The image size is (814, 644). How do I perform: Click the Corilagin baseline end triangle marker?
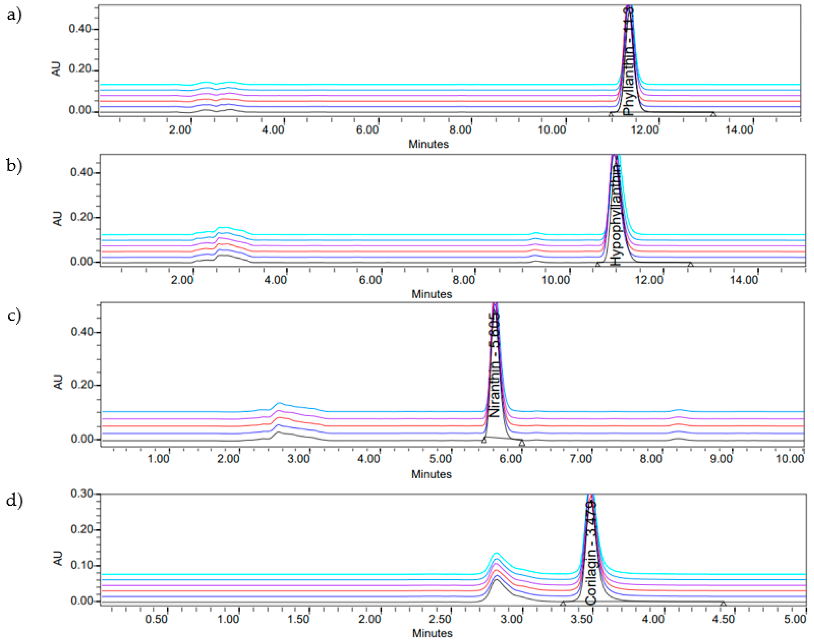pos(723,604)
